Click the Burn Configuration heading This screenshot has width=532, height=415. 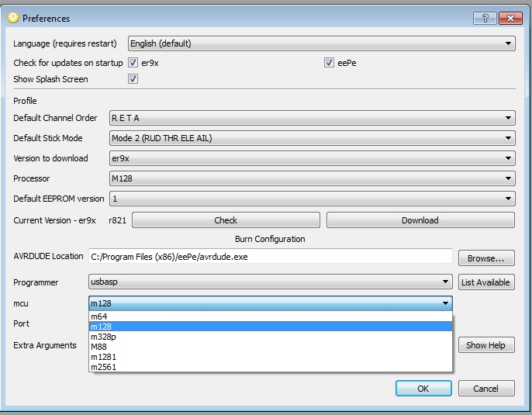(270, 239)
